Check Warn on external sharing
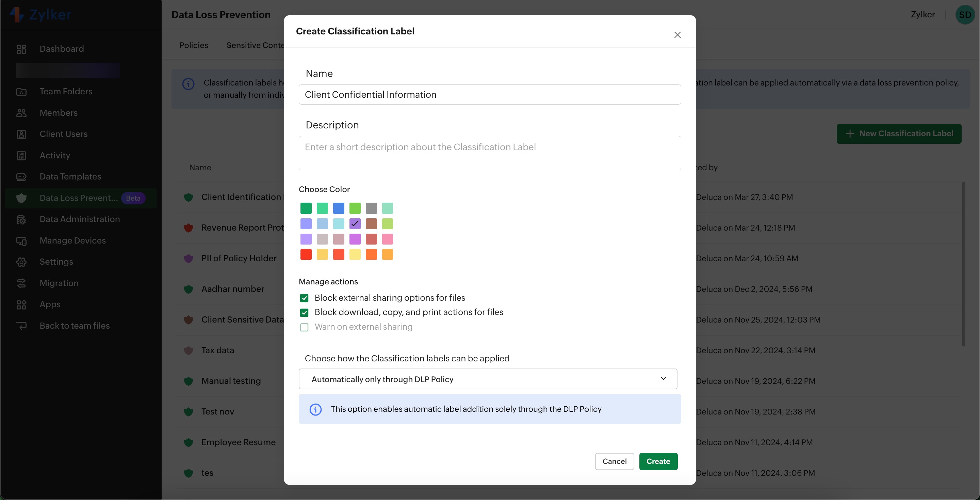 (x=304, y=328)
